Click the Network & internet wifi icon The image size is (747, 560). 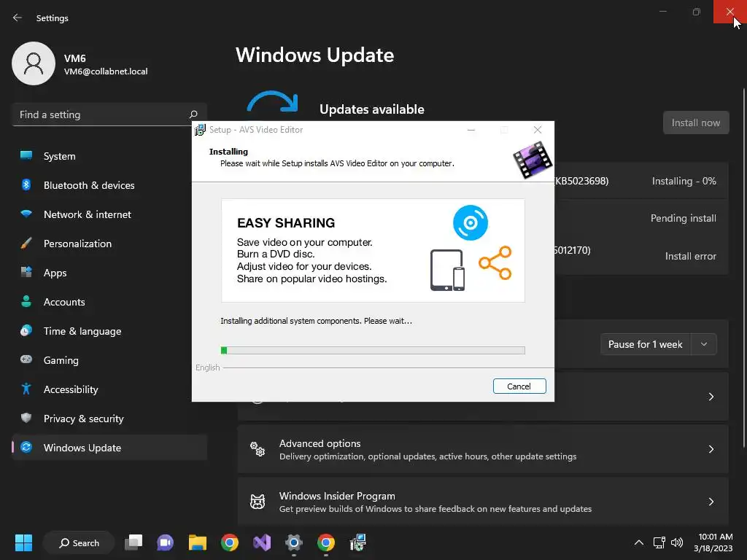(x=26, y=214)
